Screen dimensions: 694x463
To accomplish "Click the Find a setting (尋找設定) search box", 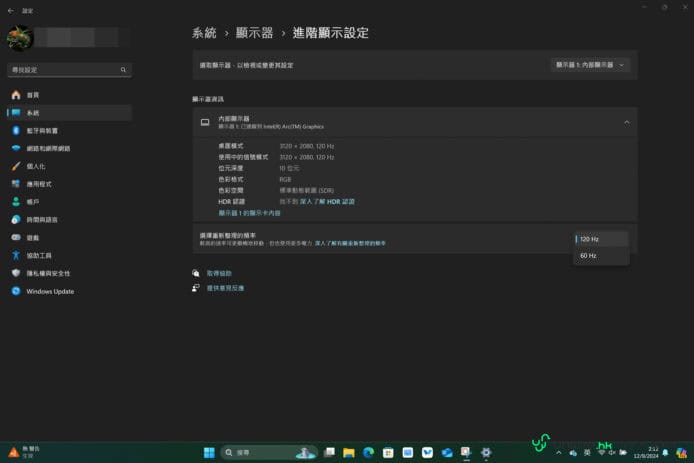I will click(x=68, y=70).
